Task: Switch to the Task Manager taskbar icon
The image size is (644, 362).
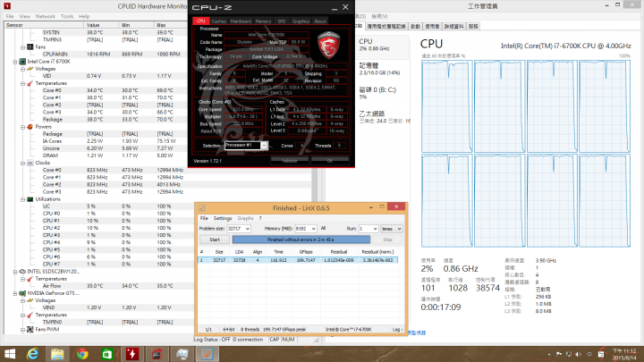Action: pos(182,354)
